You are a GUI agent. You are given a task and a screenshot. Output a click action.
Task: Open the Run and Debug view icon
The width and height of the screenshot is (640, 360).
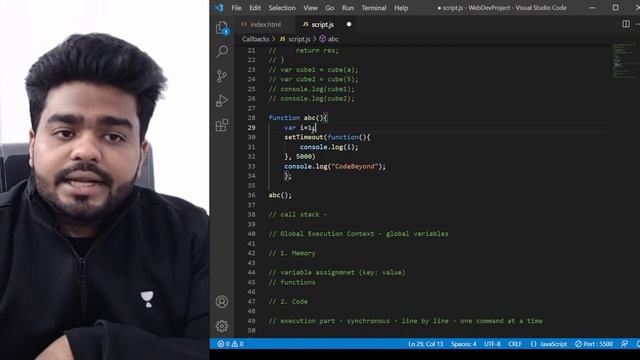[222, 100]
